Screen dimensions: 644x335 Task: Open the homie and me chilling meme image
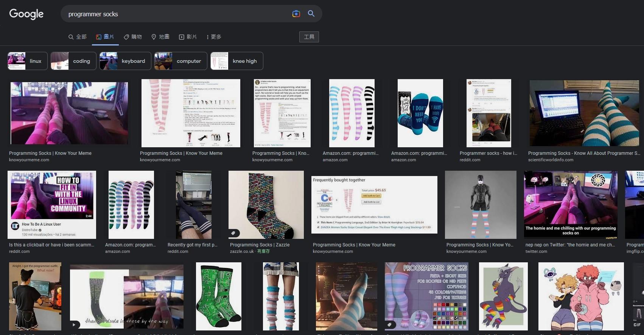[571, 204]
